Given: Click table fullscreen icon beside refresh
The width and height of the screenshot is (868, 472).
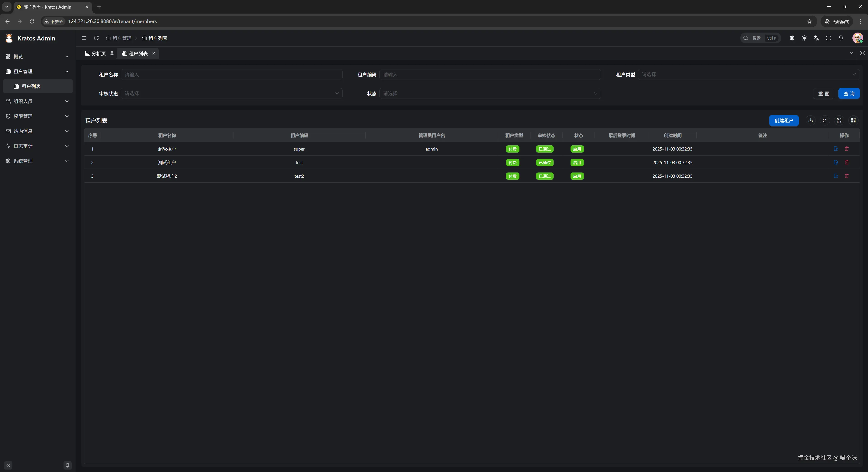Looking at the screenshot, I should click(839, 120).
